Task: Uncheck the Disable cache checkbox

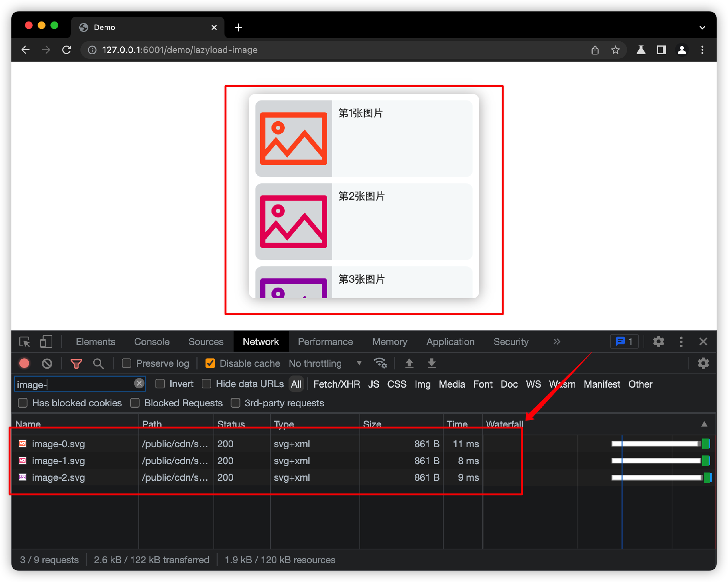Action: [x=210, y=363]
